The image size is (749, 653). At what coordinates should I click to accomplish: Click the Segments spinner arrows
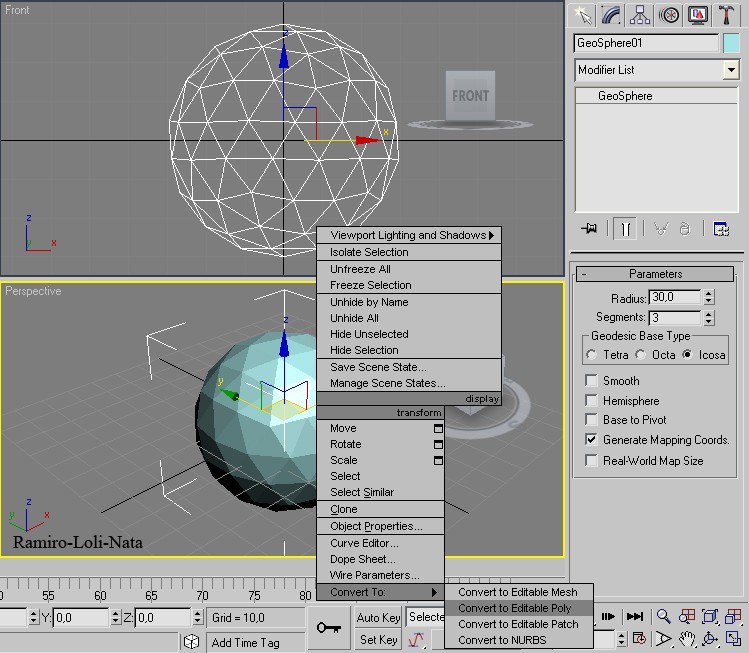(x=709, y=317)
